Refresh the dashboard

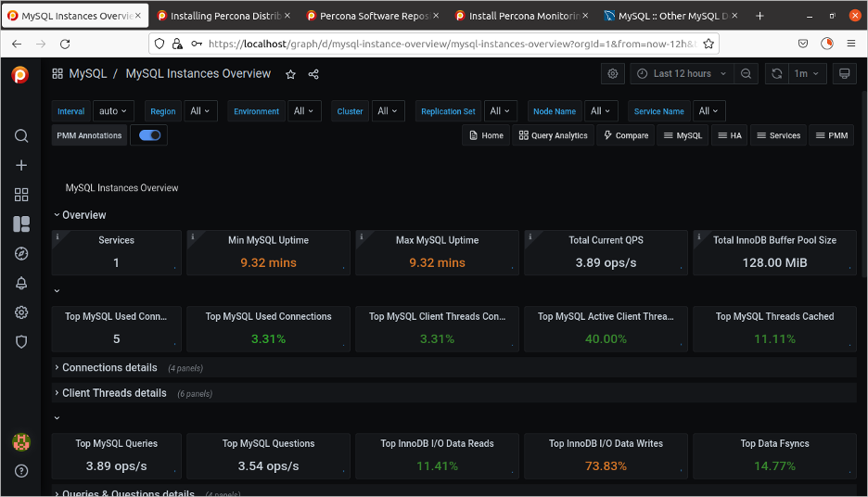(x=777, y=74)
